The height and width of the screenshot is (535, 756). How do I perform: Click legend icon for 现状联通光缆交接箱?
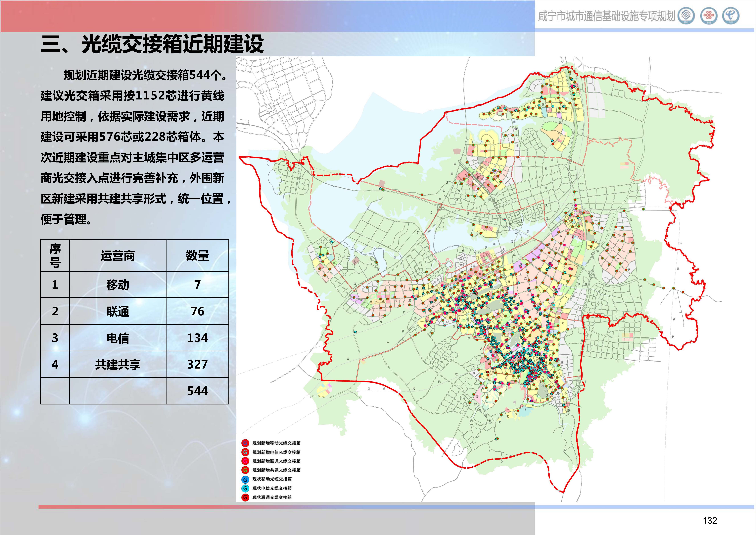click(x=245, y=497)
